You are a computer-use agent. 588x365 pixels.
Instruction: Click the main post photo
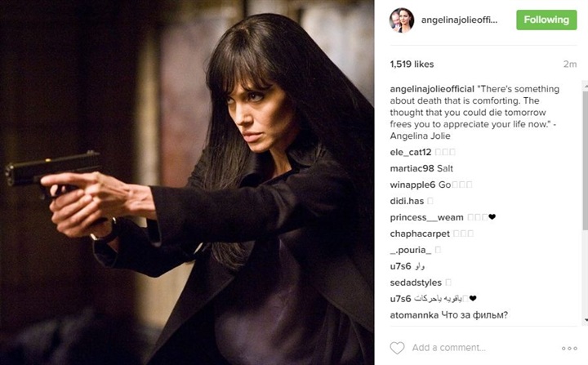187,182
